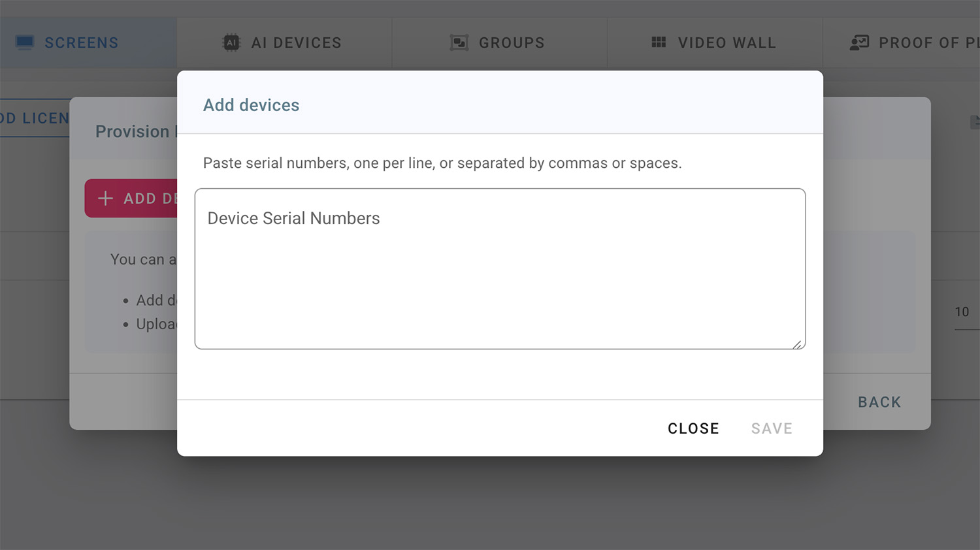
Task: Click the textarea resize handle corner
Action: pos(798,344)
